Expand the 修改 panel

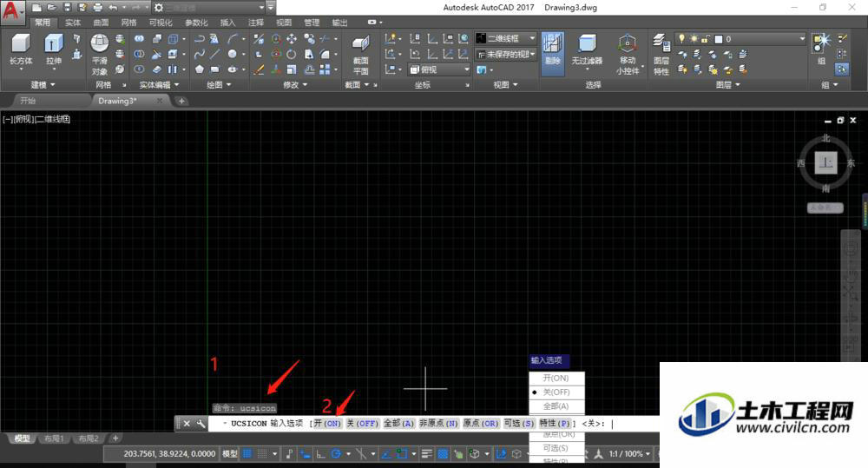pyautogui.click(x=295, y=85)
